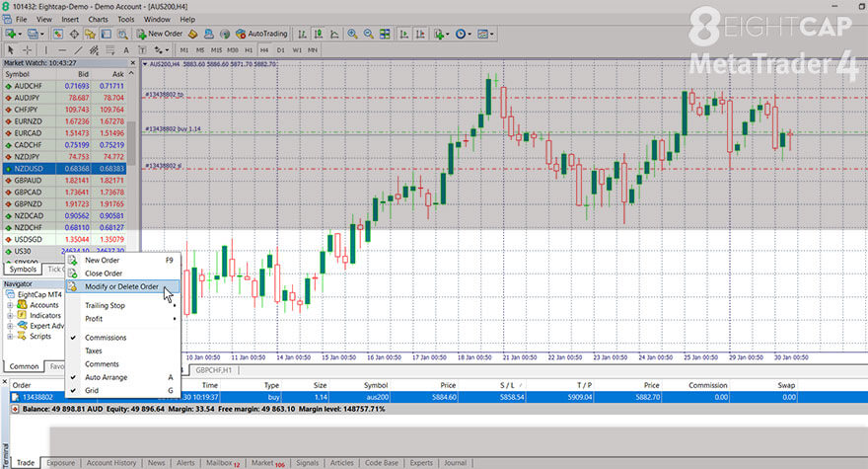This screenshot has height=469, width=868.
Task: Select the line chart type icon
Action: point(334,34)
